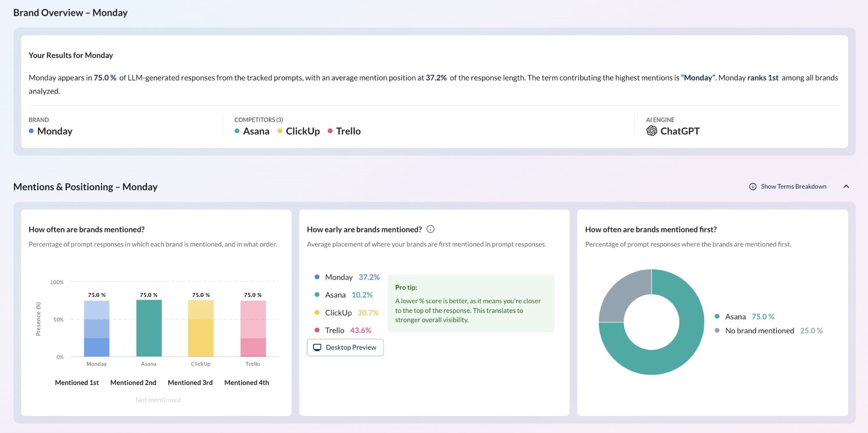Toggle the 'Mentioned 1st' legend item

pyautogui.click(x=77, y=383)
